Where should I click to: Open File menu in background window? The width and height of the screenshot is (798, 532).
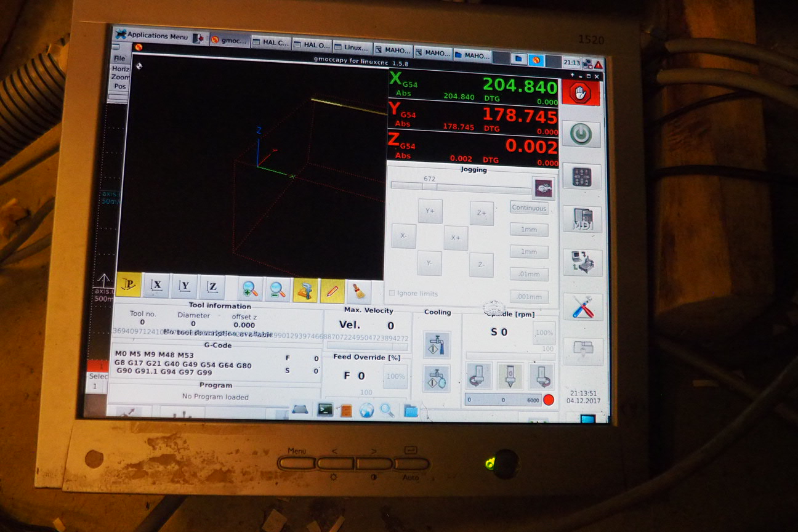tap(119, 58)
